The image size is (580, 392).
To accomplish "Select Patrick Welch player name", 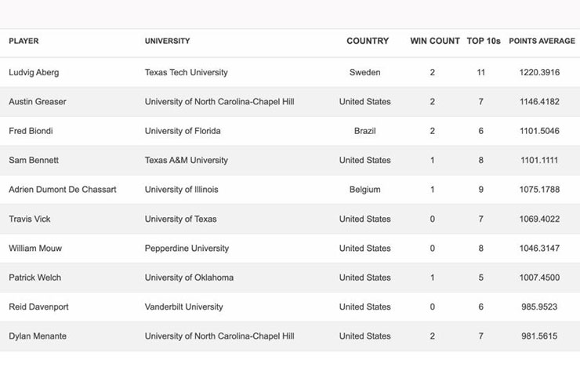I will tap(34, 278).
